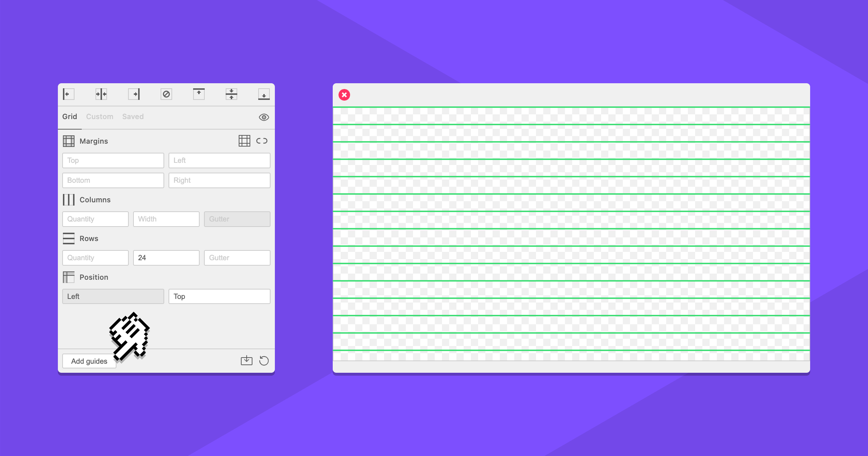Clear all guides circle-slash icon
The image size is (868, 456).
click(166, 94)
